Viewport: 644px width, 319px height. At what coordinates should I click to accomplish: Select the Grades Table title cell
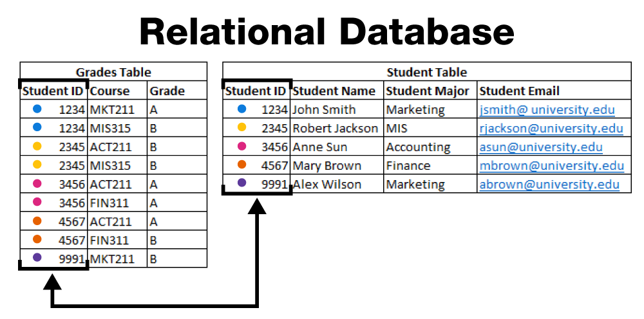coord(113,72)
